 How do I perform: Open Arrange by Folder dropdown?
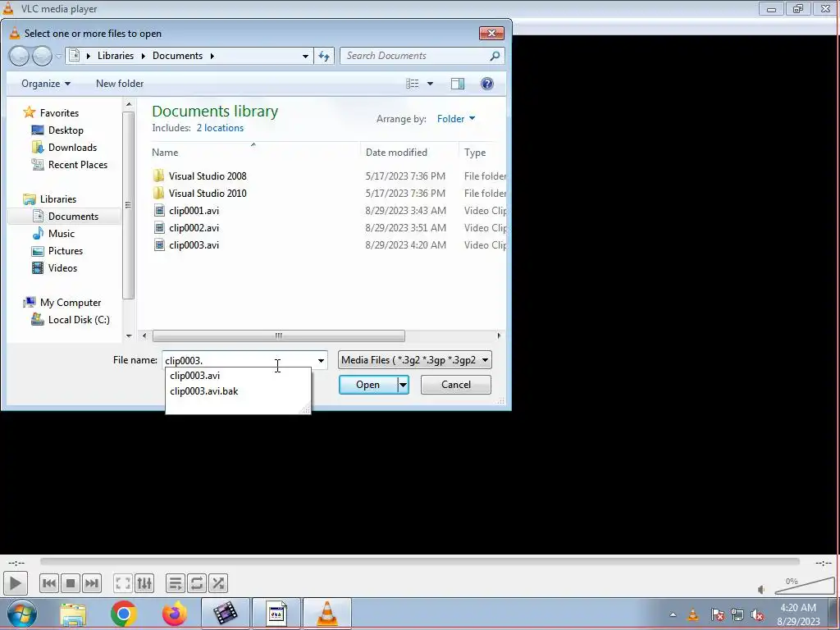(x=456, y=119)
